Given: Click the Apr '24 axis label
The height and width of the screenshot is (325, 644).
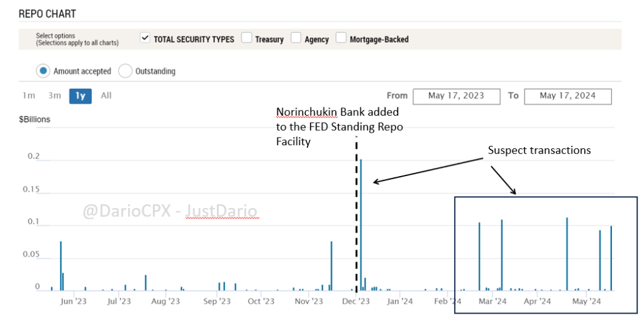Looking at the screenshot, I should point(537,302).
